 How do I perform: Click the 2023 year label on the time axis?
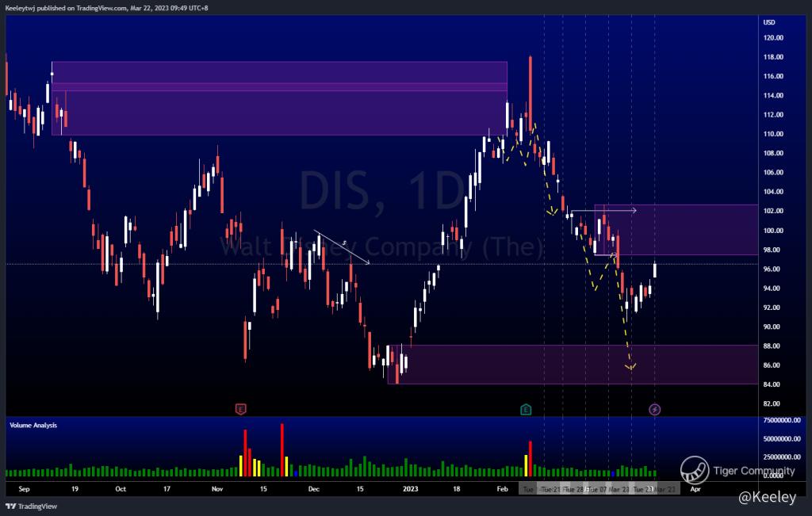(x=410, y=488)
